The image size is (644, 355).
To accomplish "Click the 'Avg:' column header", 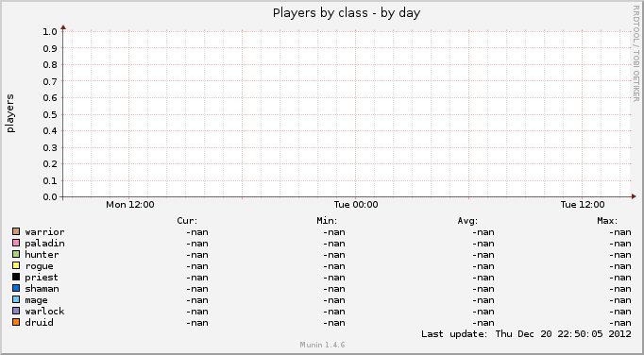I will pos(467,221).
